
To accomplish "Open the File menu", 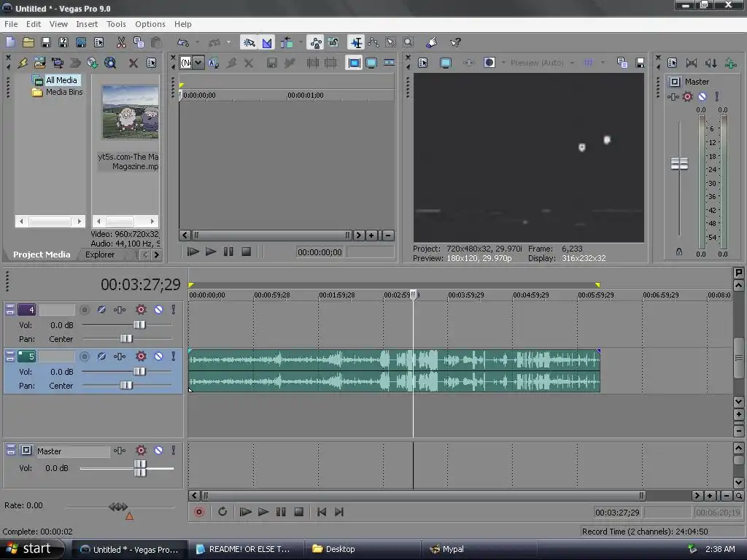I will [11, 24].
